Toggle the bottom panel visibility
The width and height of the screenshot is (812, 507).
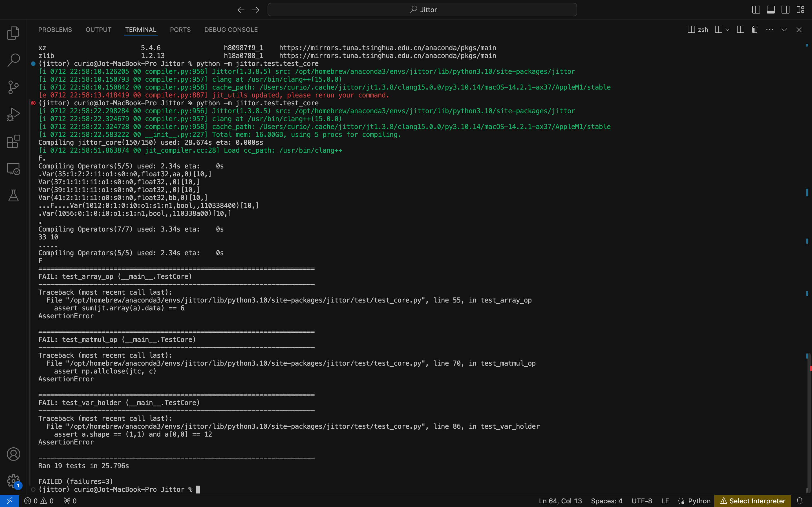[771, 10]
